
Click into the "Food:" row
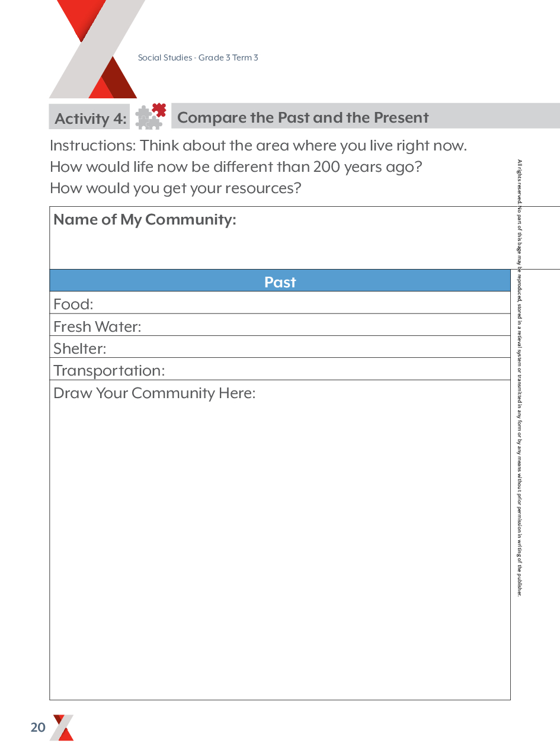click(296, 303)
